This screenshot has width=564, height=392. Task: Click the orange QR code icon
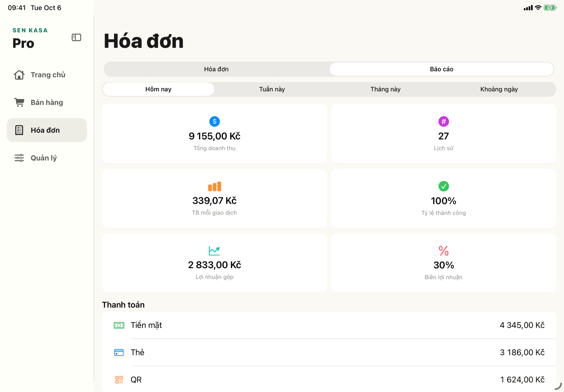[x=119, y=380]
